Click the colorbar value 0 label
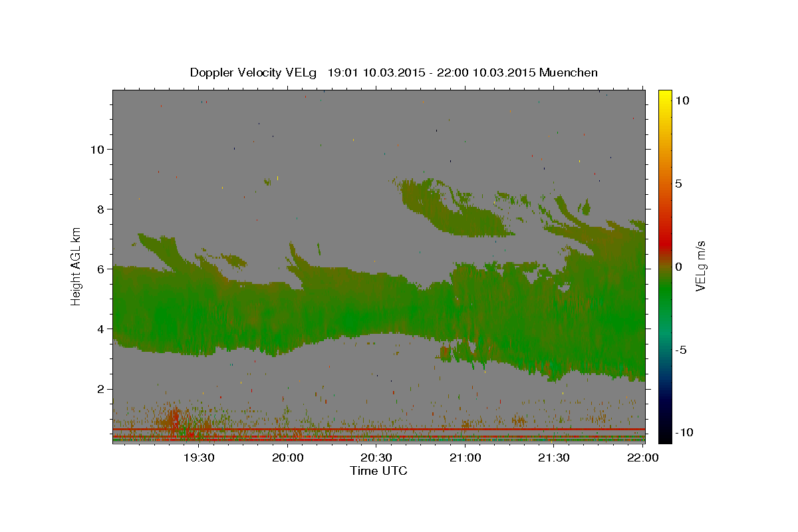Viewport: 798px width, 532px height. [678, 267]
